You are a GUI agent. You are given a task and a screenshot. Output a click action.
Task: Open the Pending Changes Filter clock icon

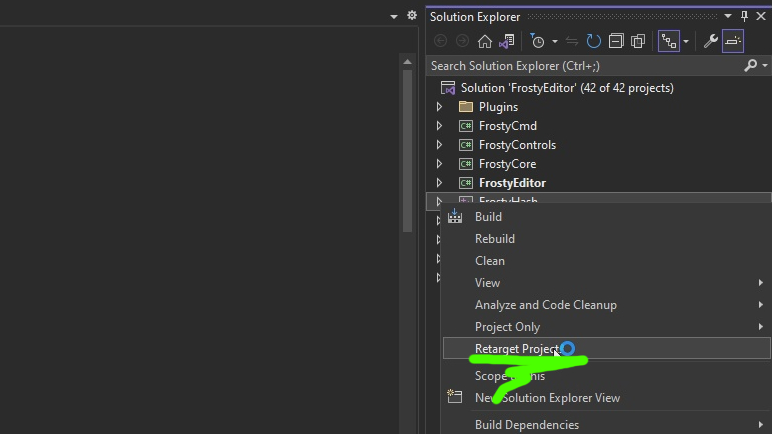coord(537,41)
